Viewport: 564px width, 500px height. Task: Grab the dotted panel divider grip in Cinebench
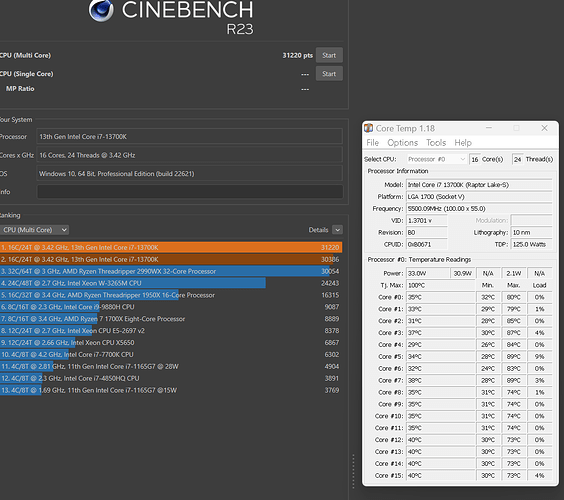pos(353,471)
